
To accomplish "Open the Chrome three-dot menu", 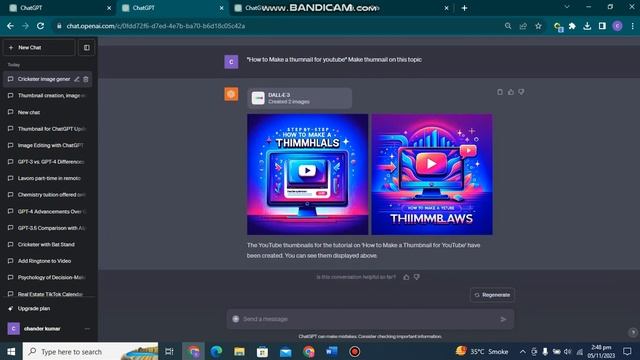I will 632,26.
